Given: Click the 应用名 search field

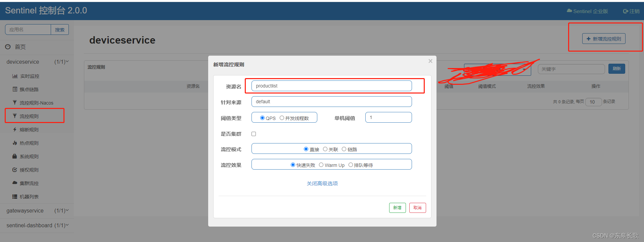Looking at the screenshot, I should (28, 29).
